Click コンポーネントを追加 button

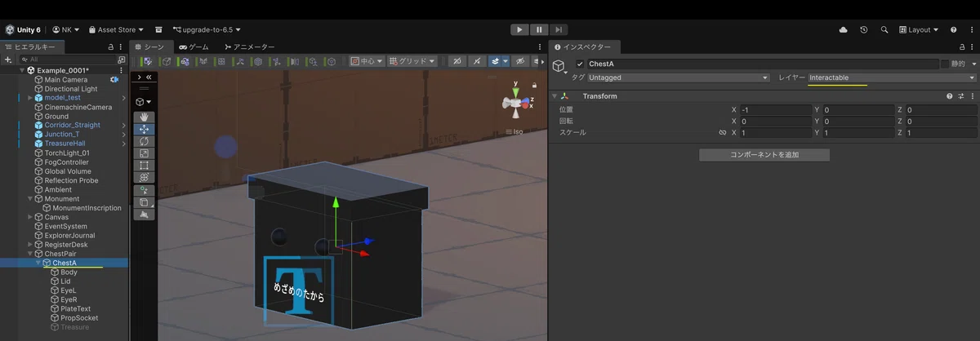coord(764,154)
